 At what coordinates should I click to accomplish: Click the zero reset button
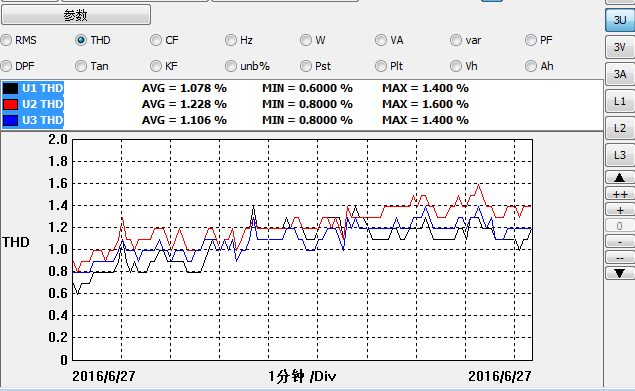620,226
